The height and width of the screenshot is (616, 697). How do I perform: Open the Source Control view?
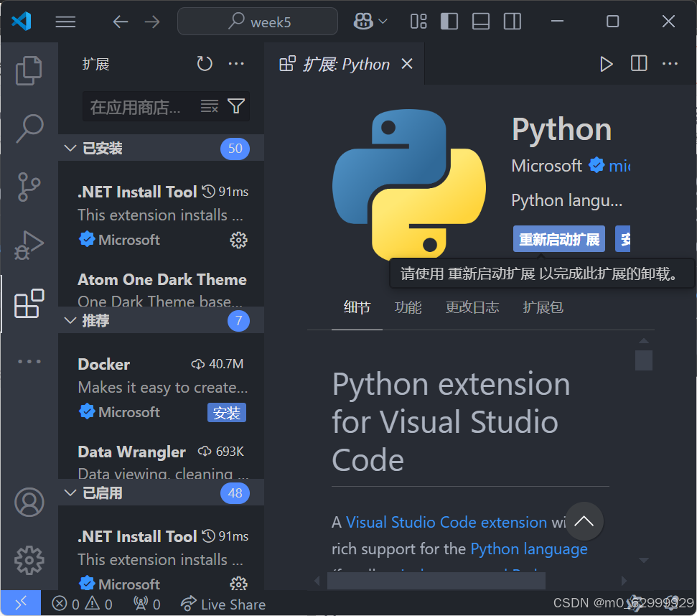tap(29, 187)
